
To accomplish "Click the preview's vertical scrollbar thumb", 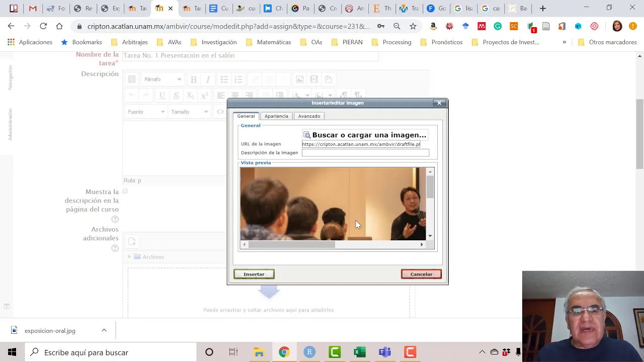I will point(430,187).
